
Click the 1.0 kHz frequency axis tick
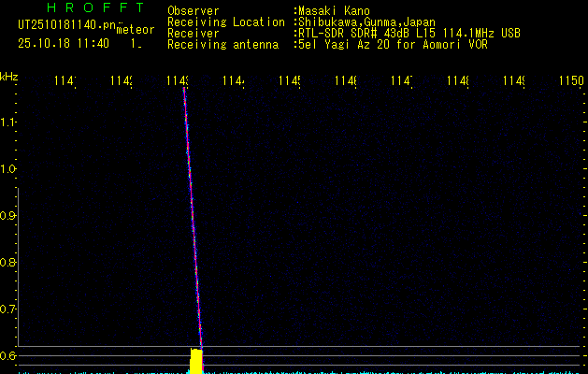coord(8,169)
